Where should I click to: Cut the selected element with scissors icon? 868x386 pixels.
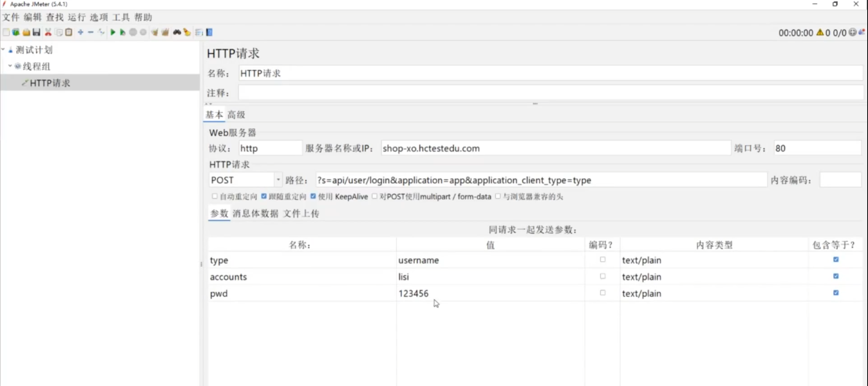tap(48, 32)
